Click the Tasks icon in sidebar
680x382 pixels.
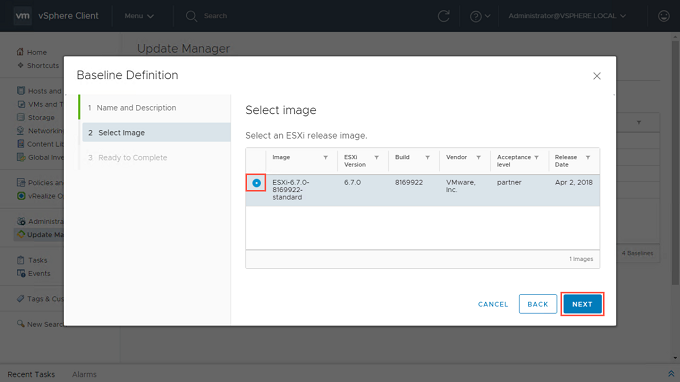[20, 260]
